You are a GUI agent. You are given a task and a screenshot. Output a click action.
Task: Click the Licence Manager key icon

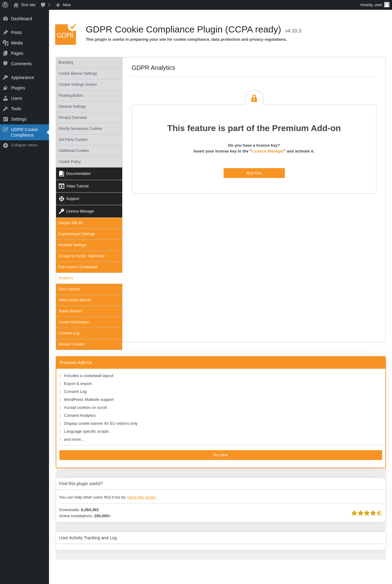point(62,211)
